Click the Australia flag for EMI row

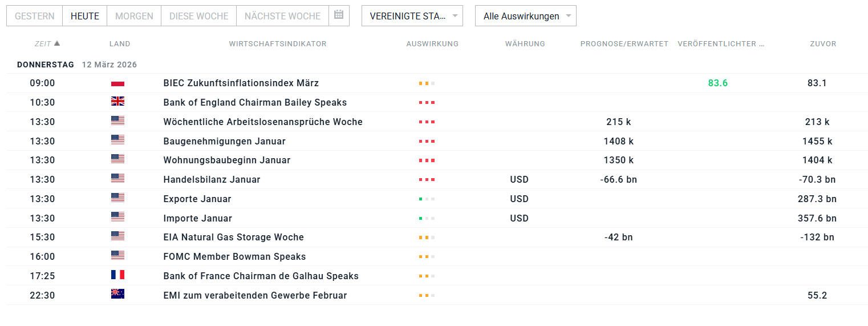pos(117,295)
